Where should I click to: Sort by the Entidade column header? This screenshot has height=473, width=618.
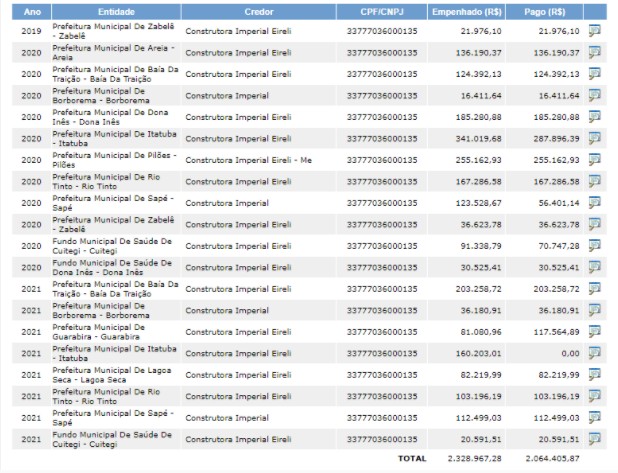pos(116,12)
